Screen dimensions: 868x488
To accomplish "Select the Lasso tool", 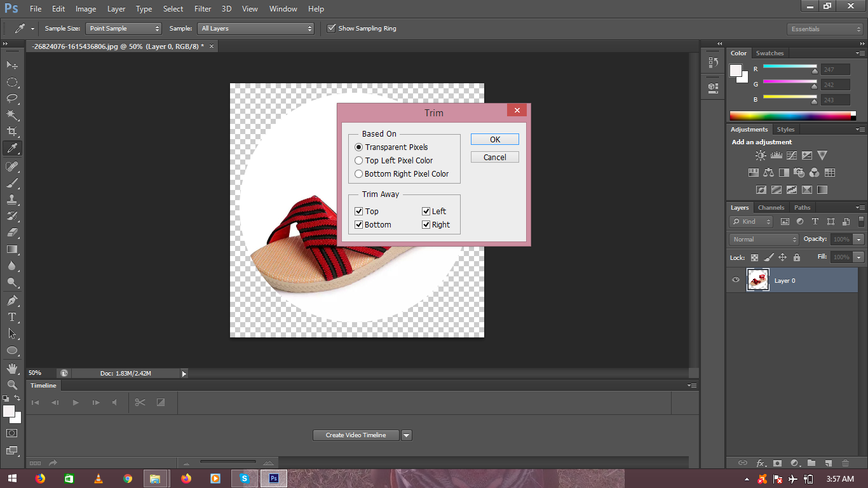I will coord(12,98).
